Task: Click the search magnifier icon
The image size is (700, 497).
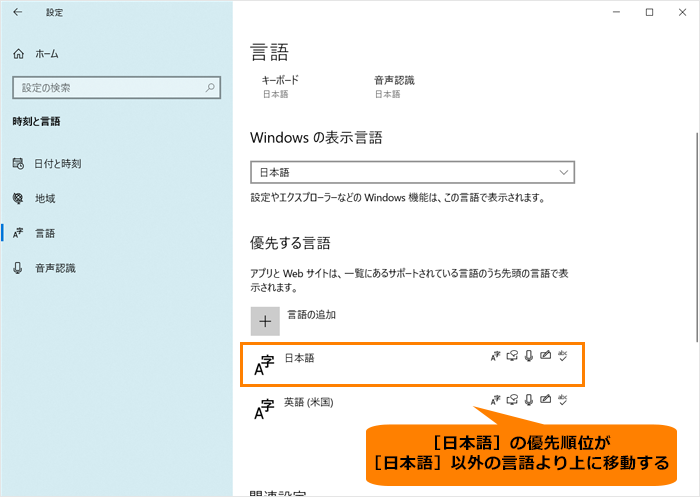Action: [x=210, y=88]
